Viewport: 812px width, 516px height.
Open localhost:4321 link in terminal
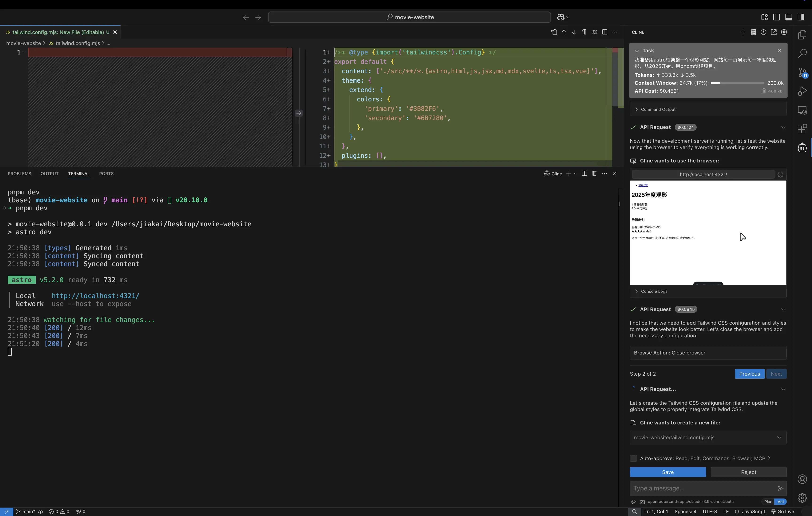tap(95, 296)
